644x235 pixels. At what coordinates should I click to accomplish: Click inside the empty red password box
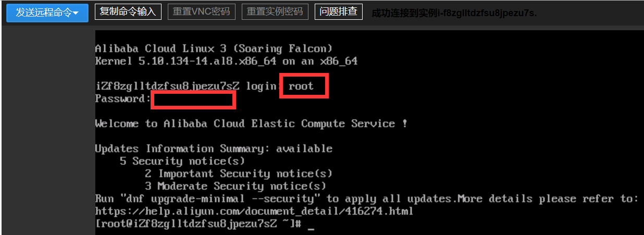pos(193,100)
